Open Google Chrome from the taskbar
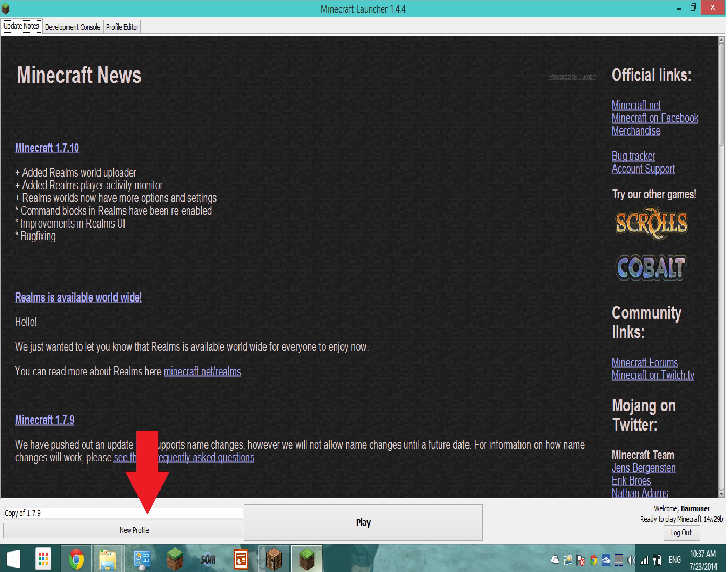Image resolution: width=728 pixels, height=572 pixels. [x=76, y=559]
